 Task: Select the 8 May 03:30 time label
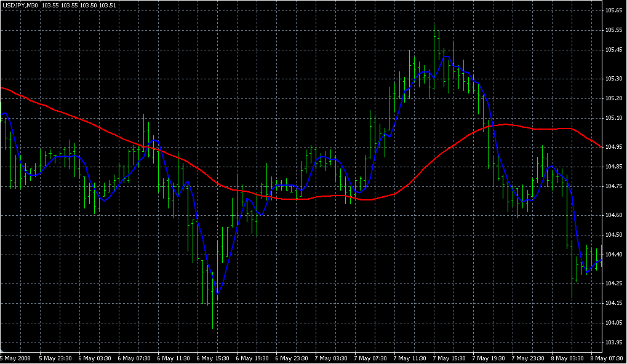[567, 358]
